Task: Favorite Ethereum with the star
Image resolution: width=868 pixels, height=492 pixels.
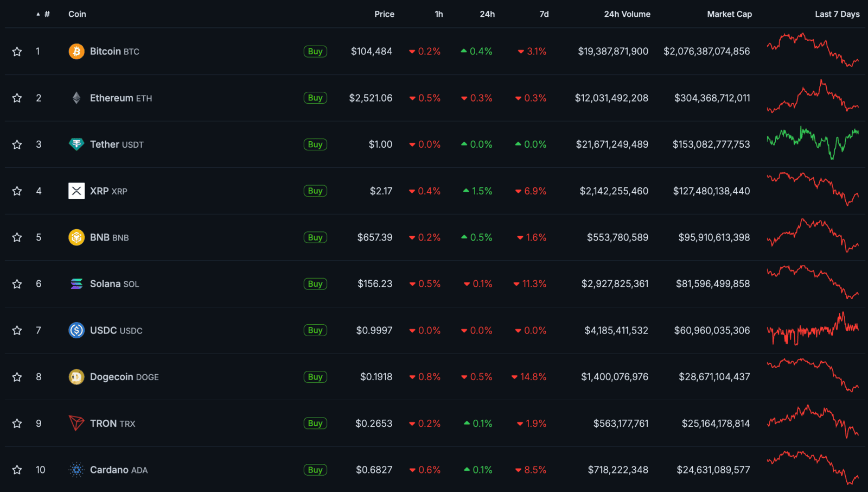Action: pyautogui.click(x=17, y=98)
